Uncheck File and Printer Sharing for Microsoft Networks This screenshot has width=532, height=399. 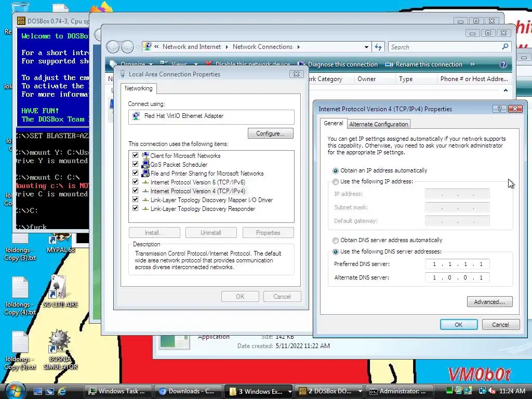click(x=136, y=172)
